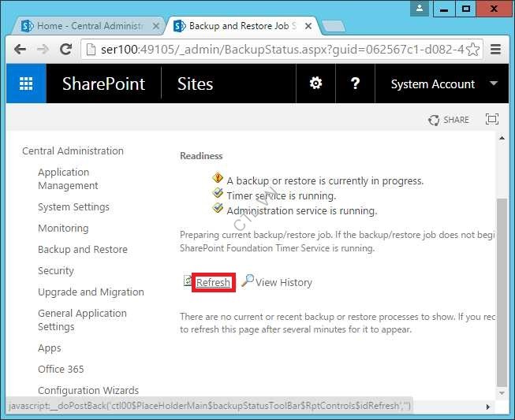Viewport: 515px width, 420px height.
Task: Select Backup and Restore in navigation
Action: pyautogui.click(x=83, y=249)
